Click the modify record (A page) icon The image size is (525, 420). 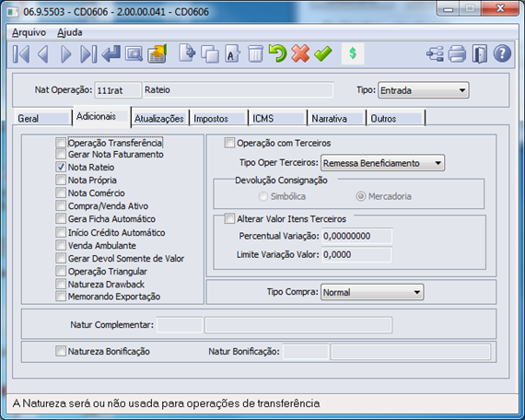click(233, 54)
